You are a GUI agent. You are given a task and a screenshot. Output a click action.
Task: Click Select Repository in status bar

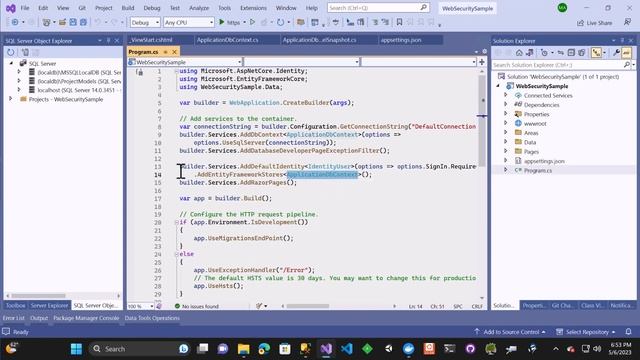point(586,332)
